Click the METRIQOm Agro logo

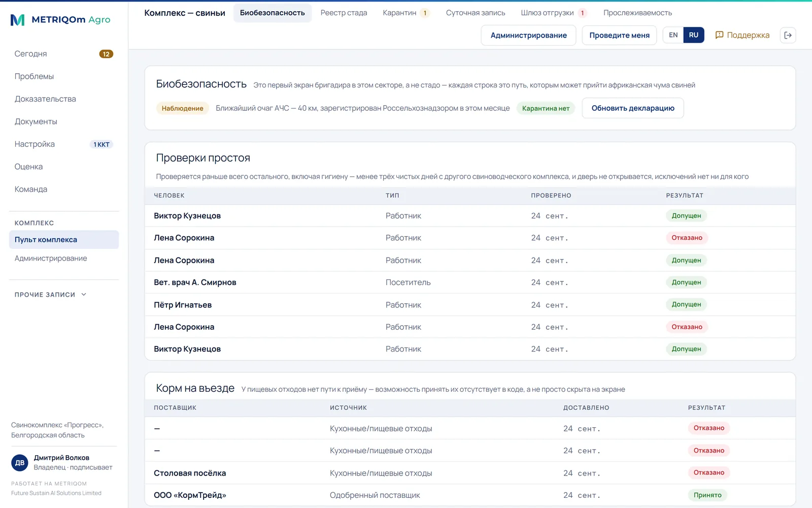click(x=60, y=20)
